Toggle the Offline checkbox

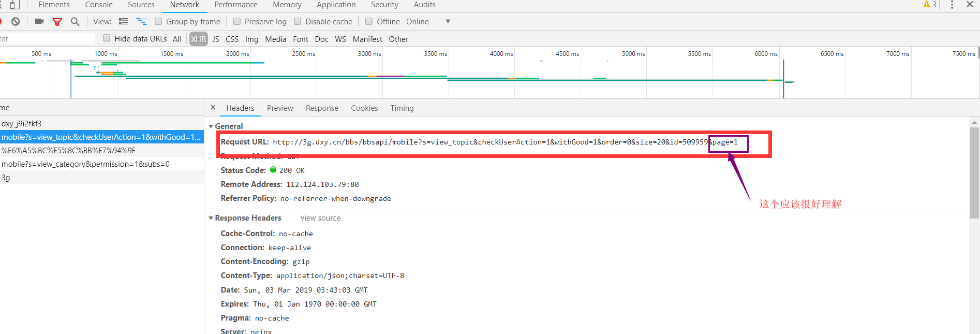click(369, 21)
